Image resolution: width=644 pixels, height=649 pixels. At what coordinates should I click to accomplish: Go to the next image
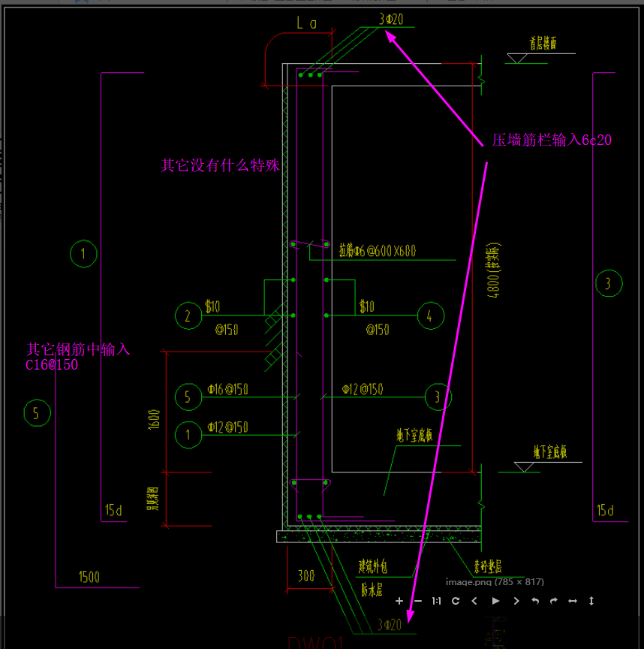pyautogui.click(x=516, y=601)
